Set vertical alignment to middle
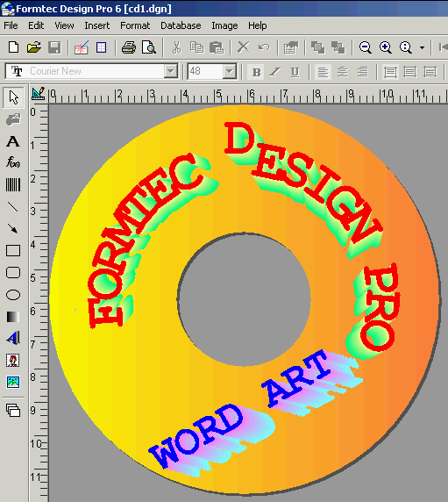Viewport: 448px width, 502px height. pos(410,72)
